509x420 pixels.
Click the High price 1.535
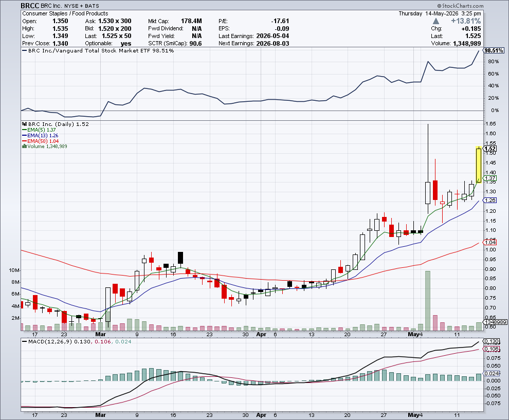(x=60, y=29)
